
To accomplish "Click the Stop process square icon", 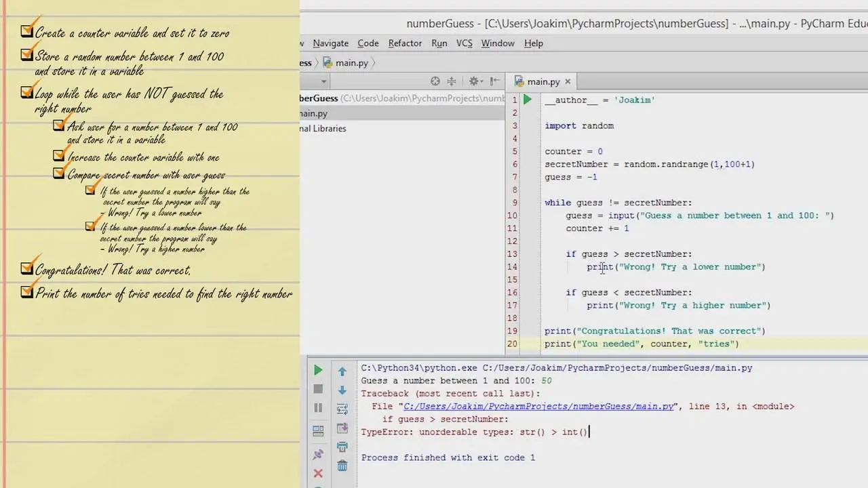I will click(317, 389).
